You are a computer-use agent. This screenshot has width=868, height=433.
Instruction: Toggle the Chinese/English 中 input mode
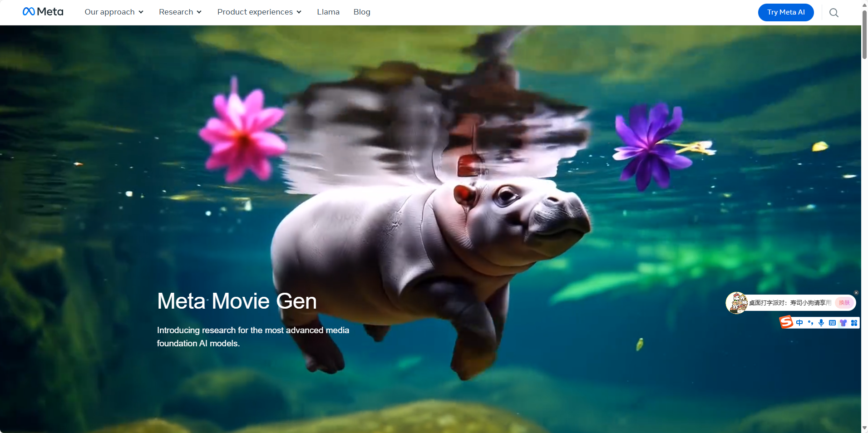pos(799,323)
